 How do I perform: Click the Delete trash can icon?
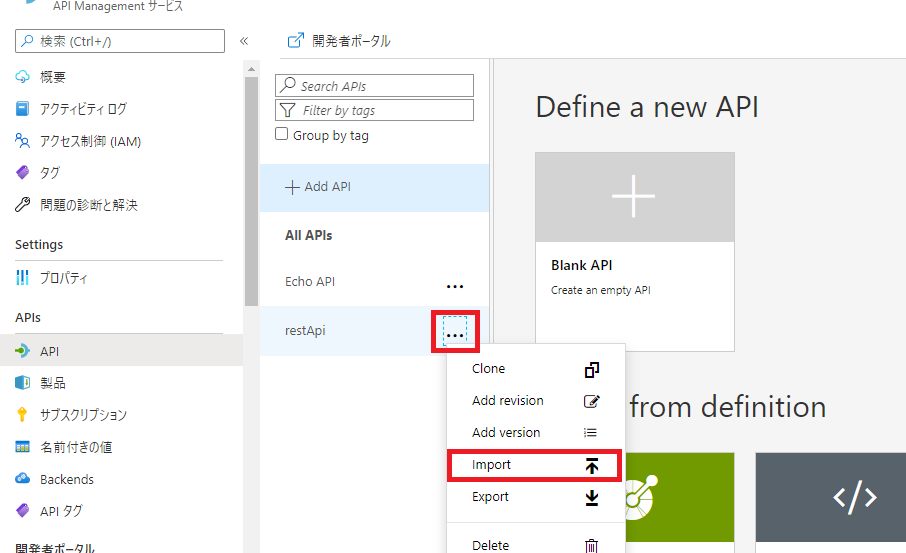[591, 545]
